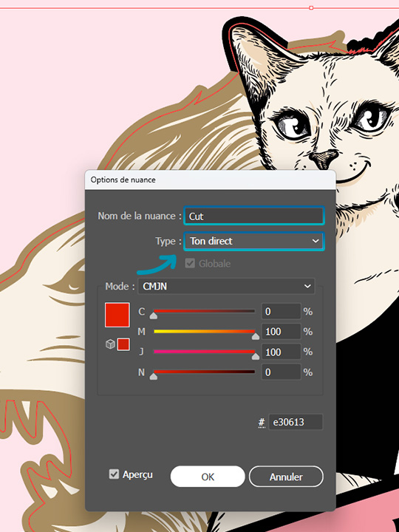
Task: Toggle the Globale checkbox
Action: point(190,263)
